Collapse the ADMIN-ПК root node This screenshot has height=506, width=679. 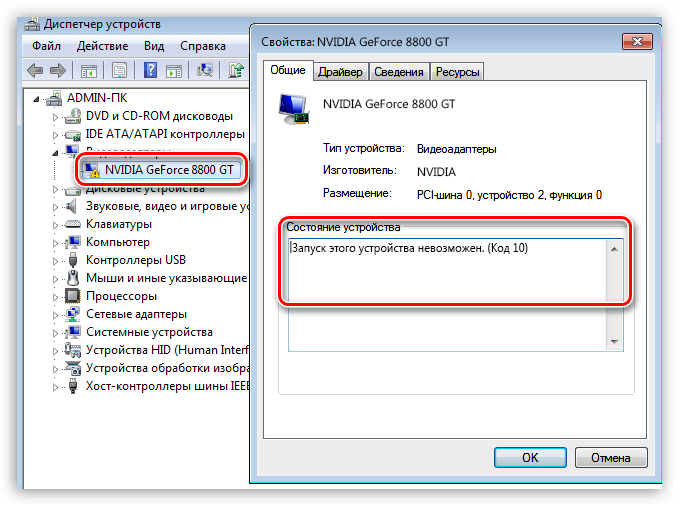36,99
